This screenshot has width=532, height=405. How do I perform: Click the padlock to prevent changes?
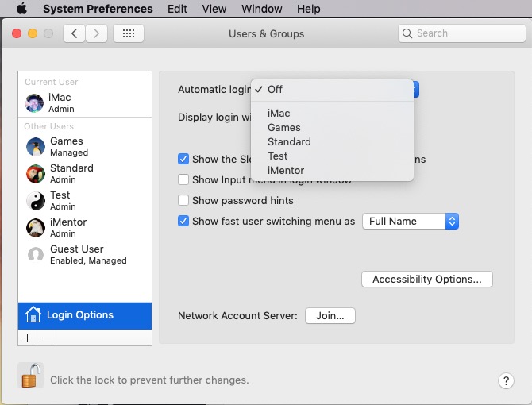coord(30,375)
